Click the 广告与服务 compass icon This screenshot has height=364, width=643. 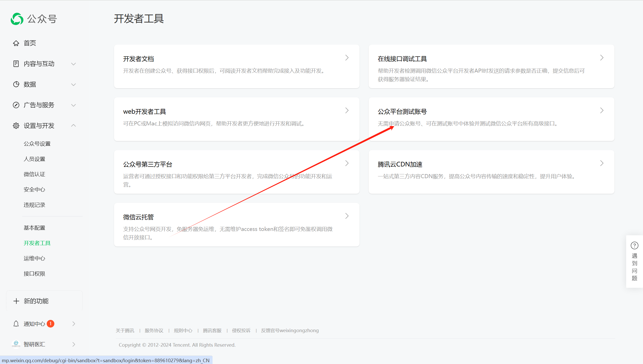[16, 105]
